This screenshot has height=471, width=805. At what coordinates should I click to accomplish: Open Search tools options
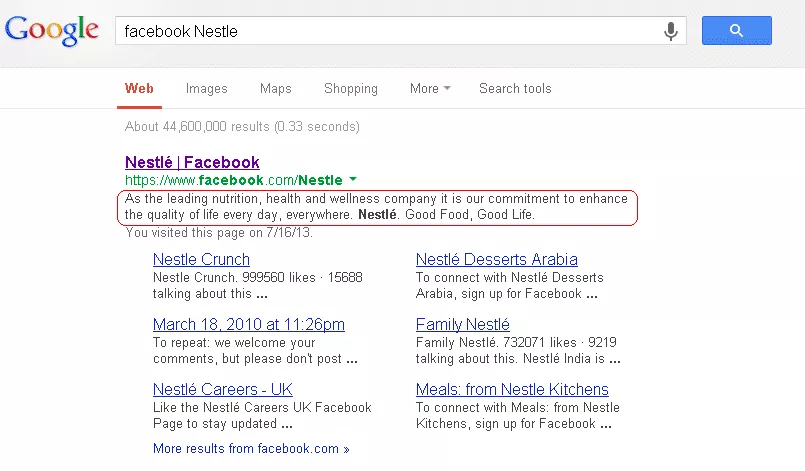pos(515,88)
